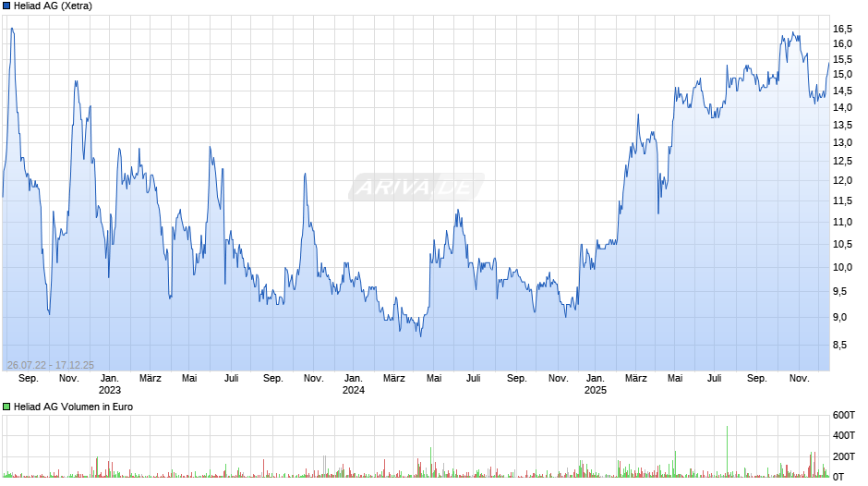The height and width of the screenshot is (486, 868).
Task: Click the 15,5 price axis label
Action: coord(842,59)
